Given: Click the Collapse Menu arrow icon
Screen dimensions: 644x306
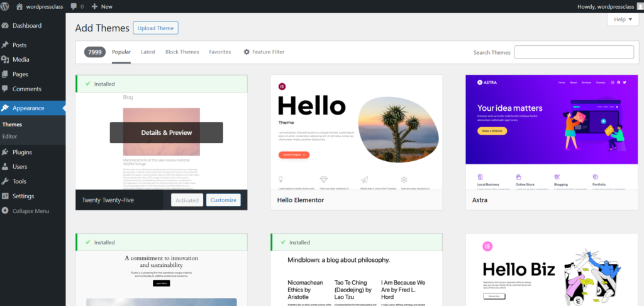Looking at the screenshot, I should coord(5,211).
